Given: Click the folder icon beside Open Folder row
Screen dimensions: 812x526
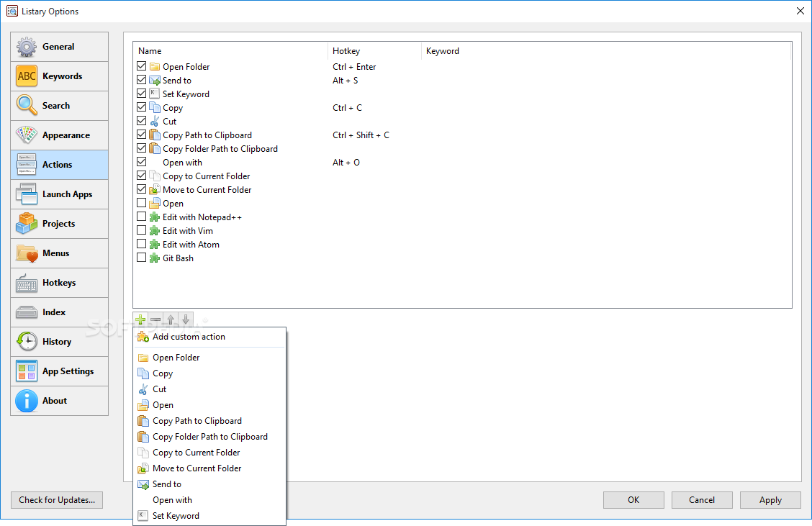Looking at the screenshot, I should pyautogui.click(x=154, y=67).
